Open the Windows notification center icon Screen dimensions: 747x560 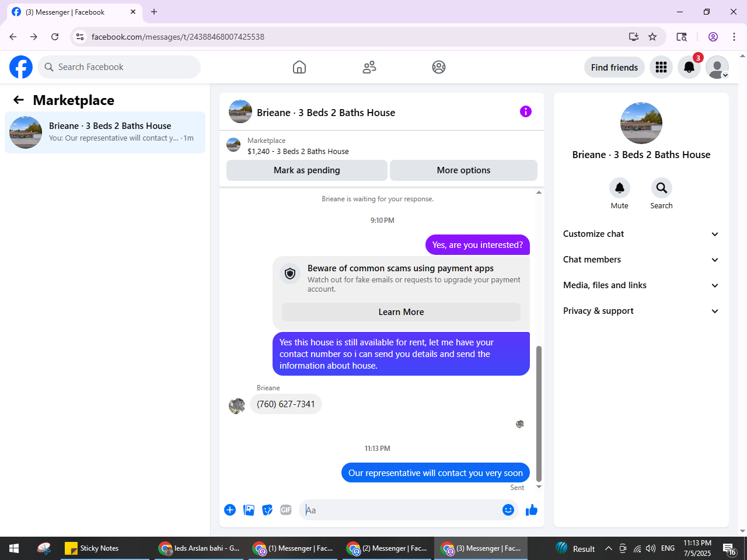pos(729,548)
